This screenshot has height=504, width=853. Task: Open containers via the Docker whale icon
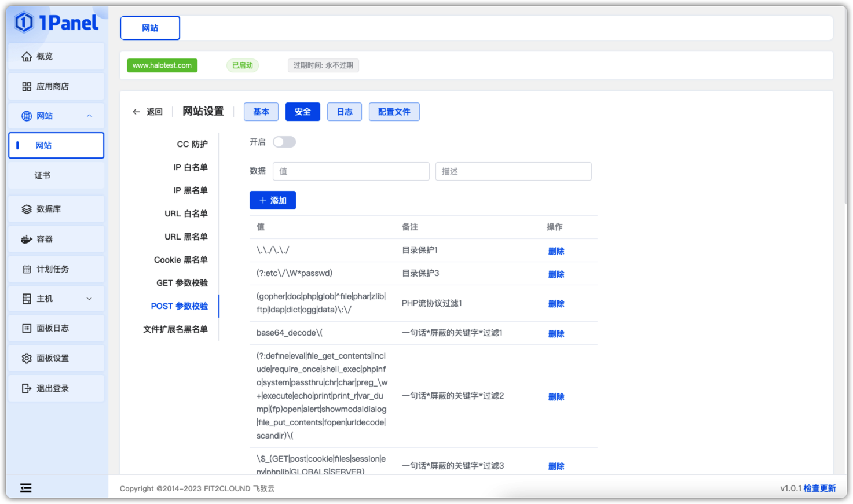click(x=27, y=239)
